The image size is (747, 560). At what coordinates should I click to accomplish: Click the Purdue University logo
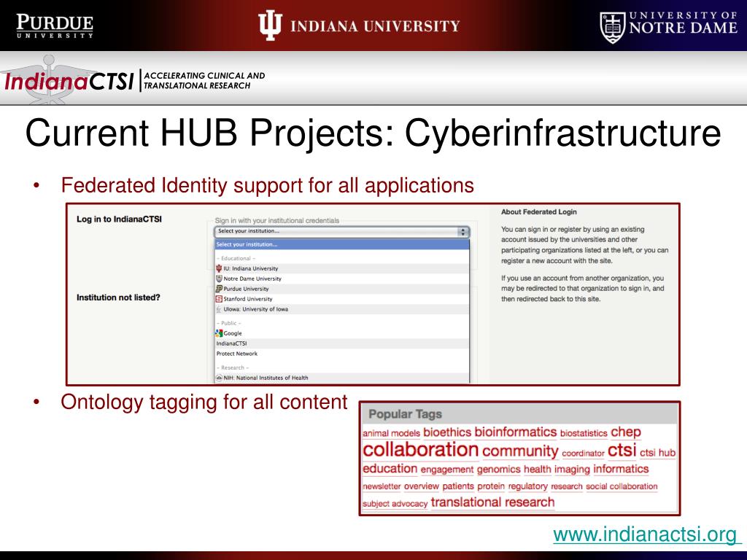pyautogui.click(x=55, y=26)
